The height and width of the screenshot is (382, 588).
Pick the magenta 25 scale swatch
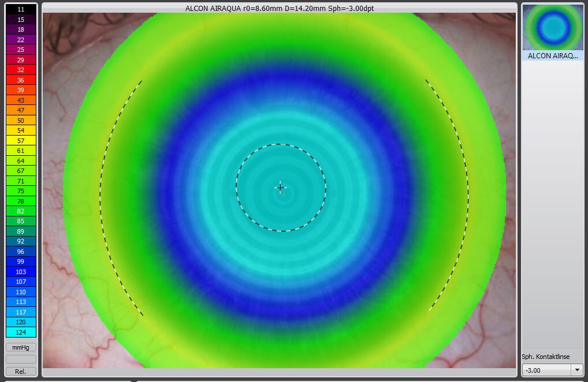(x=21, y=50)
